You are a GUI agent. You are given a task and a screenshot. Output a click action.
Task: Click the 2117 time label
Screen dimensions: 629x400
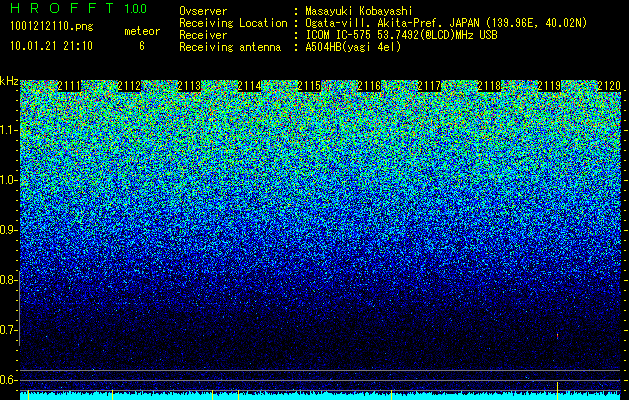[x=429, y=86]
